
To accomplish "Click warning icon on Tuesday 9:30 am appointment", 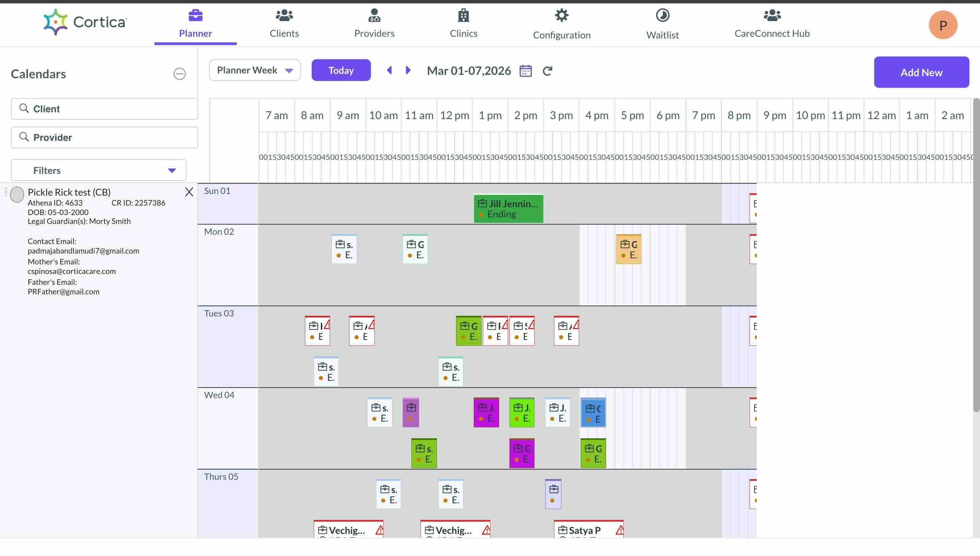I will click(372, 325).
